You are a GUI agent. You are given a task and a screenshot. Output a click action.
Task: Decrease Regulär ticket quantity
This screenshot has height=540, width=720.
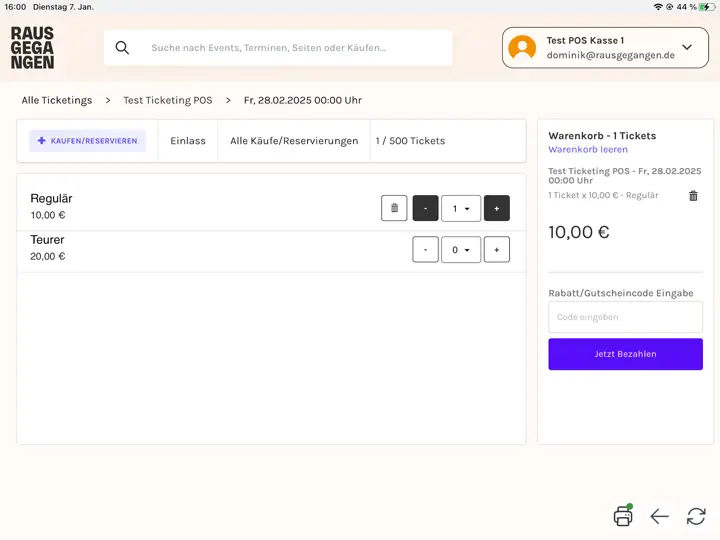[425, 208]
